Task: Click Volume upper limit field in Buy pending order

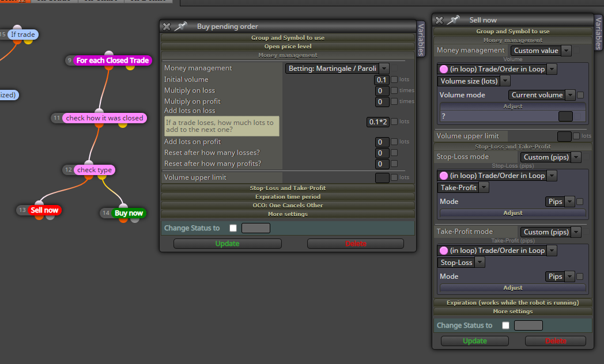Action: point(382,177)
